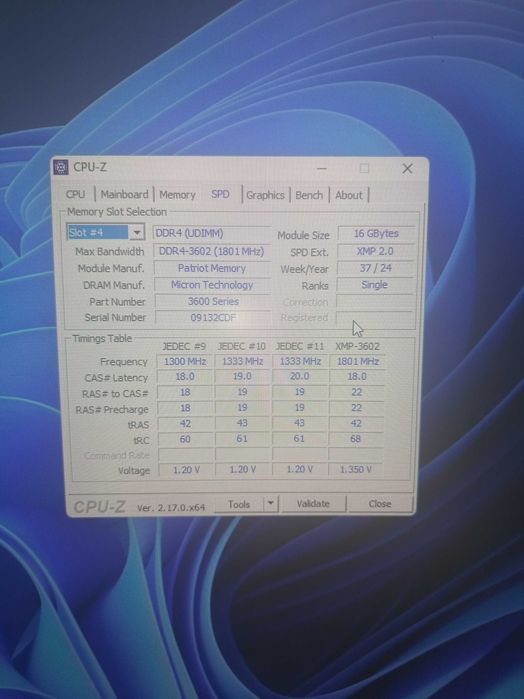Click the 1.350 V voltage cell
Viewport: 524px width, 699px height.
point(355,469)
